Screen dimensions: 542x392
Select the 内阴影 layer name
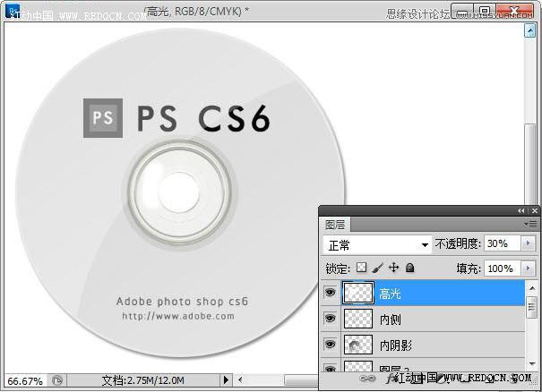pos(396,345)
